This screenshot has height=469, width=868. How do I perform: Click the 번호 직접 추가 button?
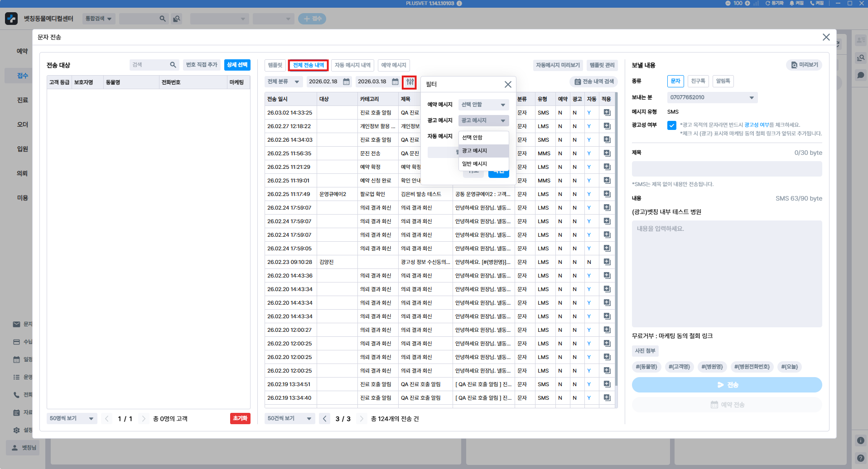tap(202, 65)
